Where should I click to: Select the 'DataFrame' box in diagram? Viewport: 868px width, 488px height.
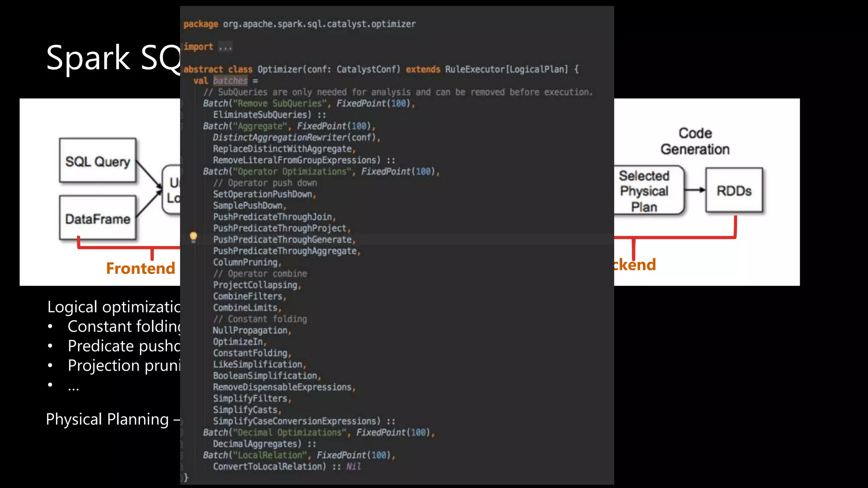[98, 218]
